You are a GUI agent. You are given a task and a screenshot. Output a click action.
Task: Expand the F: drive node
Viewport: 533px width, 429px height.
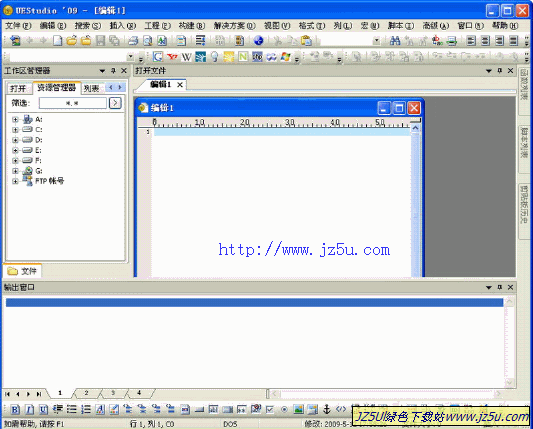tap(15, 160)
